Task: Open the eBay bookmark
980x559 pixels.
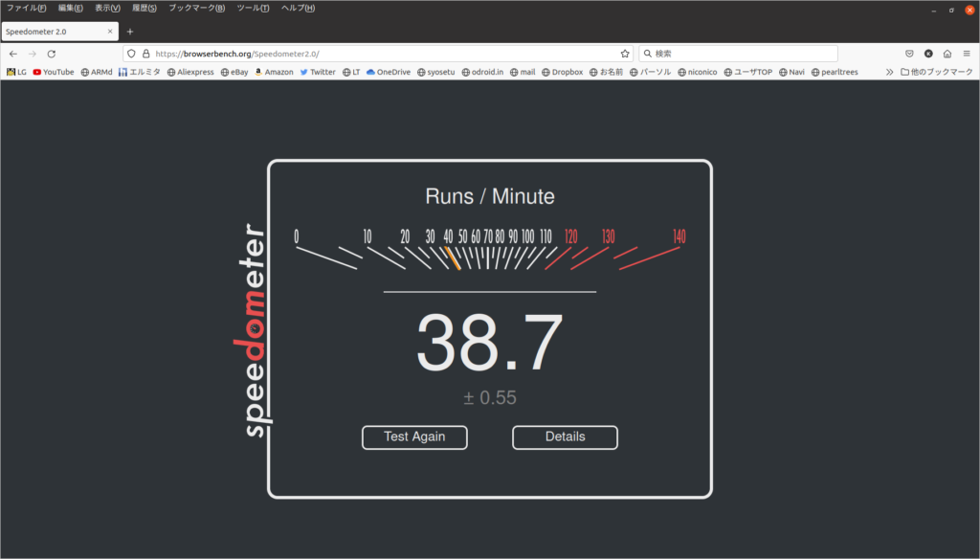Action: 234,72
